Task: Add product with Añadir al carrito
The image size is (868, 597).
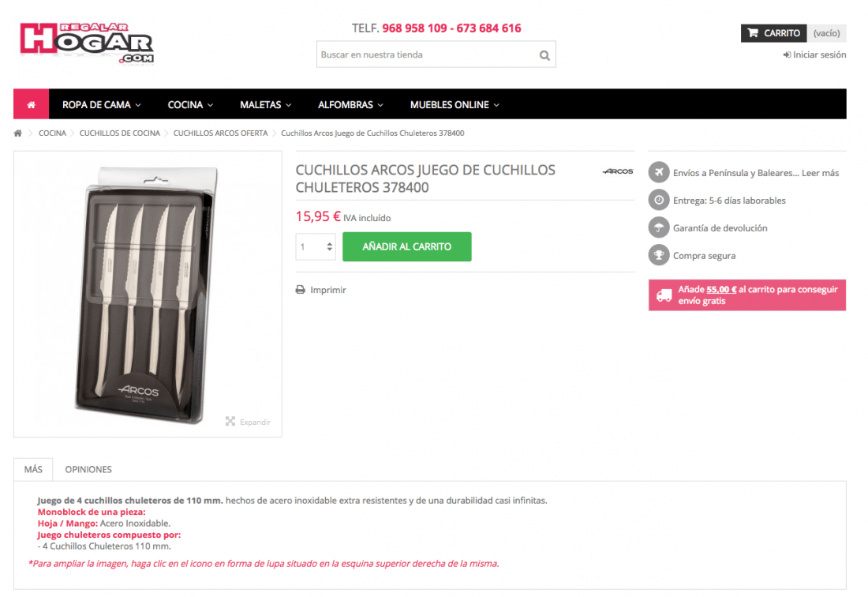Action: [407, 246]
